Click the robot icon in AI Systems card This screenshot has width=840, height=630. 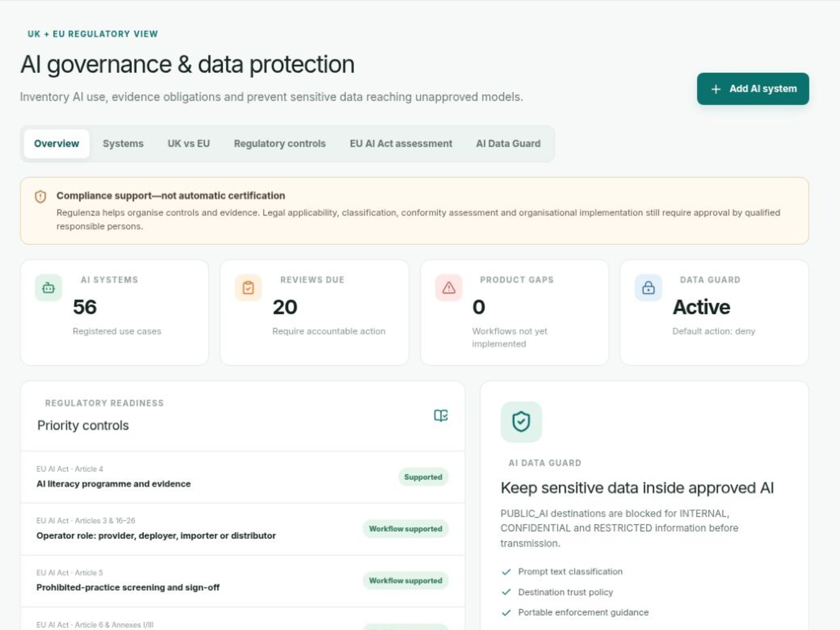[x=48, y=288]
